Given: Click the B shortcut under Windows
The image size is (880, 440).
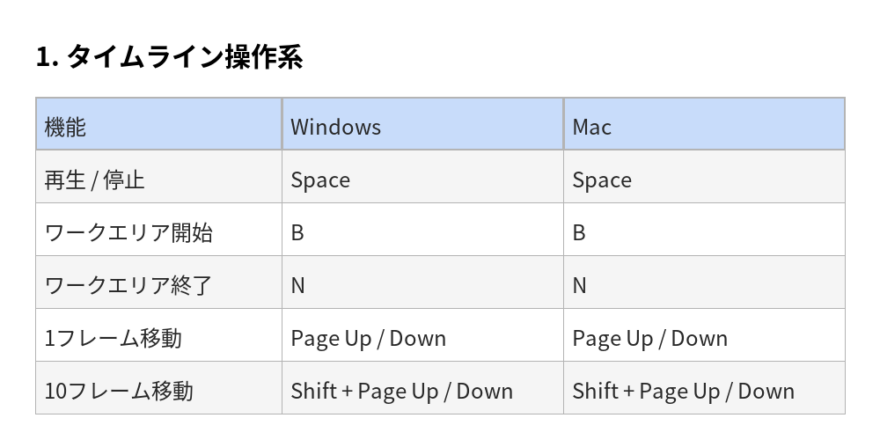Looking at the screenshot, I should (x=297, y=233).
